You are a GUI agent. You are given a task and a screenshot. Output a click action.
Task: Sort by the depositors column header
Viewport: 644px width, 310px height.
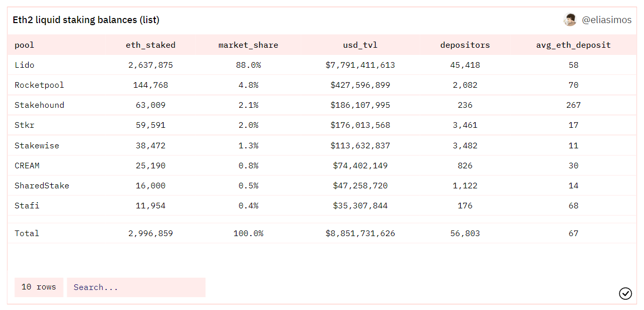coord(465,45)
